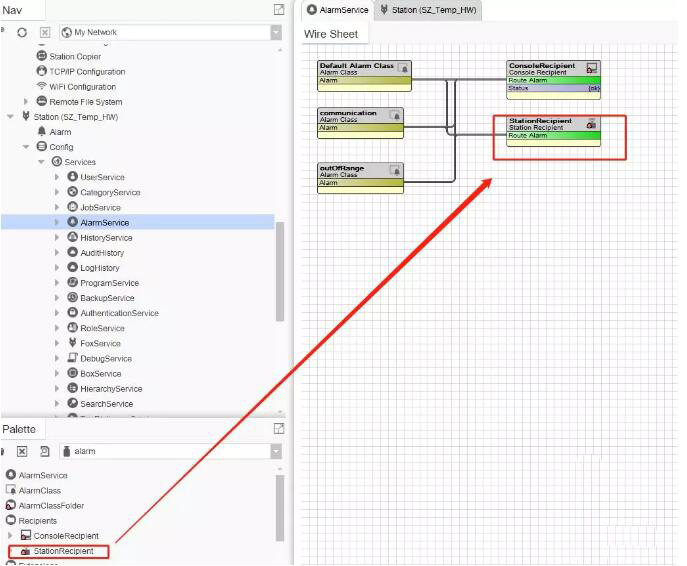Viewport: 687px width, 566px height.
Task: Click the Nav close-tree X icon
Action: tap(45, 32)
